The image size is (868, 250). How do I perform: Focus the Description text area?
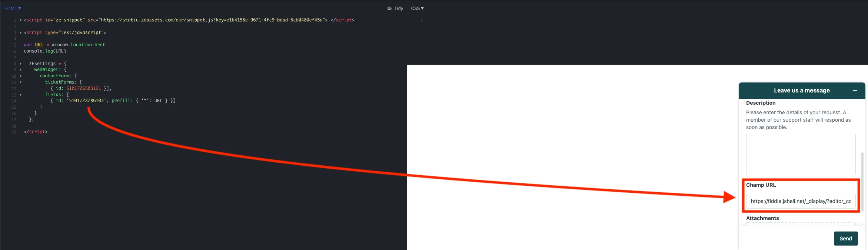(x=801, y=155)
